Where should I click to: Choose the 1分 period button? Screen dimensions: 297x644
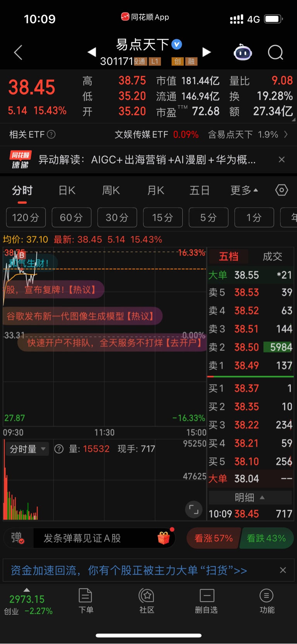coord(254,217)
